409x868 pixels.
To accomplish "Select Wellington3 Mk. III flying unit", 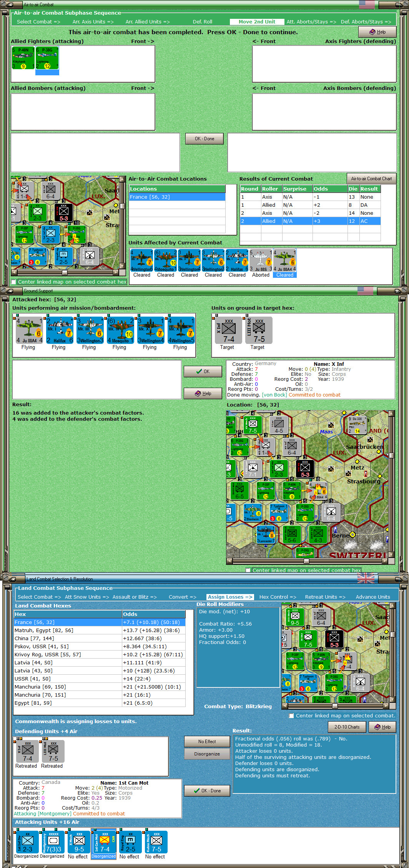I will [90, 330].
